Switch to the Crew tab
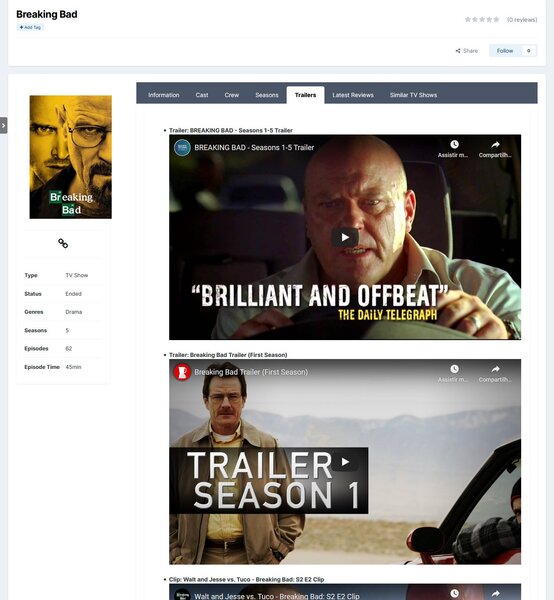 (231, 95)
